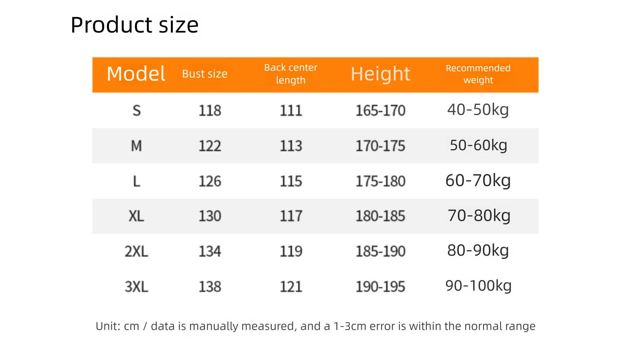644x362 pixels.
Task: Click the L size row label
Action: [137, 181]
